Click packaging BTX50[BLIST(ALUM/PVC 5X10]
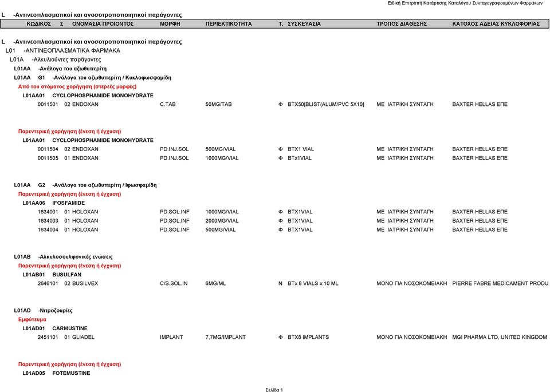Image resolution: width=550 pixels, height=392 pixels. tap(326, 104)
